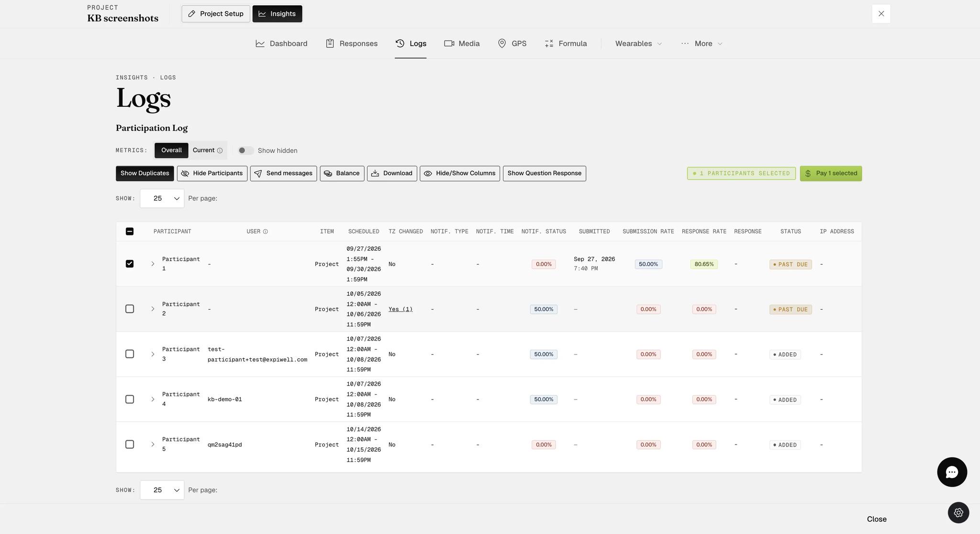The height and width of the screenshot is (534, 980).
Task: Expand the Wearables menu
Action: coord(638,44)
